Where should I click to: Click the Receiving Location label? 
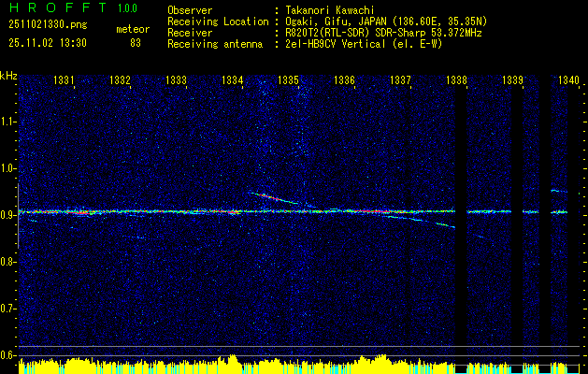coord(218,22)
